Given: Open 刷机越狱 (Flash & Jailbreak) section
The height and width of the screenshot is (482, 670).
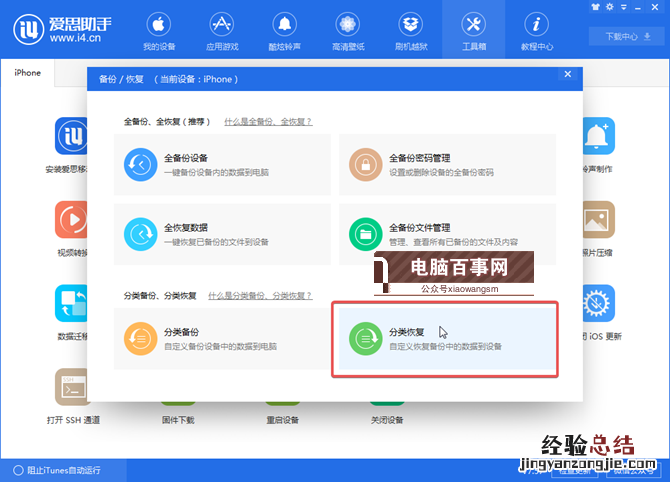Looking at the screenshot, I should [411, 32].
